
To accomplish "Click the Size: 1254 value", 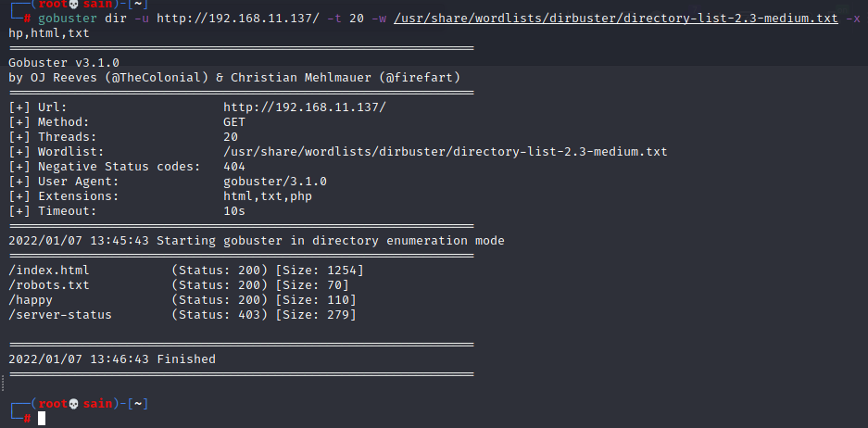I will click(x=320, y=271).
